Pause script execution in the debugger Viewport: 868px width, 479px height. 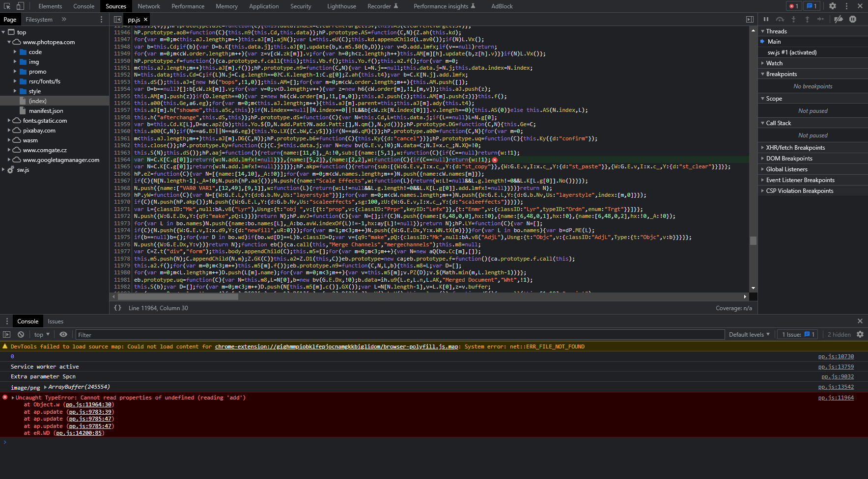coord(766,19)
